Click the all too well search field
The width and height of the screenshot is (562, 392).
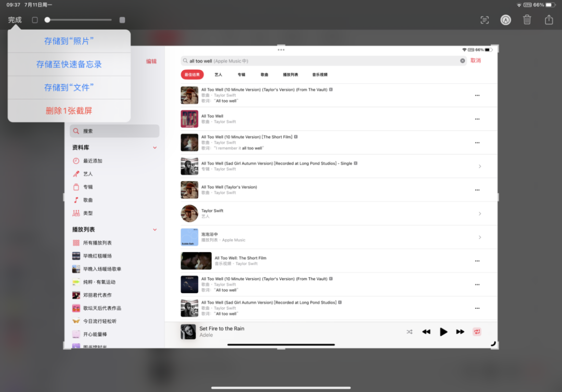point(324,61)
